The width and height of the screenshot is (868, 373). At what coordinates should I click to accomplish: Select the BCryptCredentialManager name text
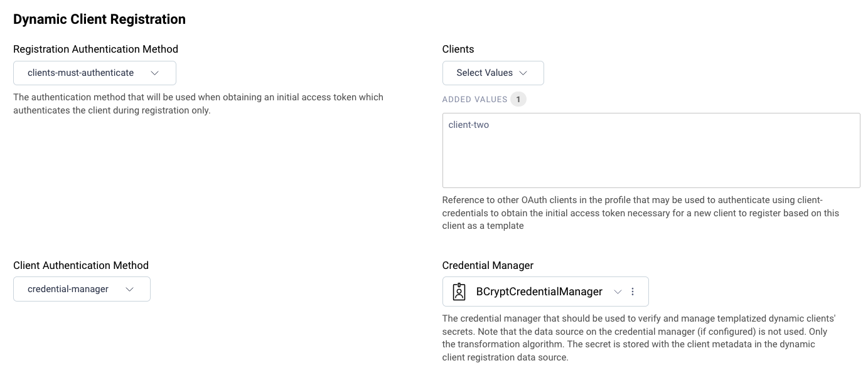pos(539,292)
